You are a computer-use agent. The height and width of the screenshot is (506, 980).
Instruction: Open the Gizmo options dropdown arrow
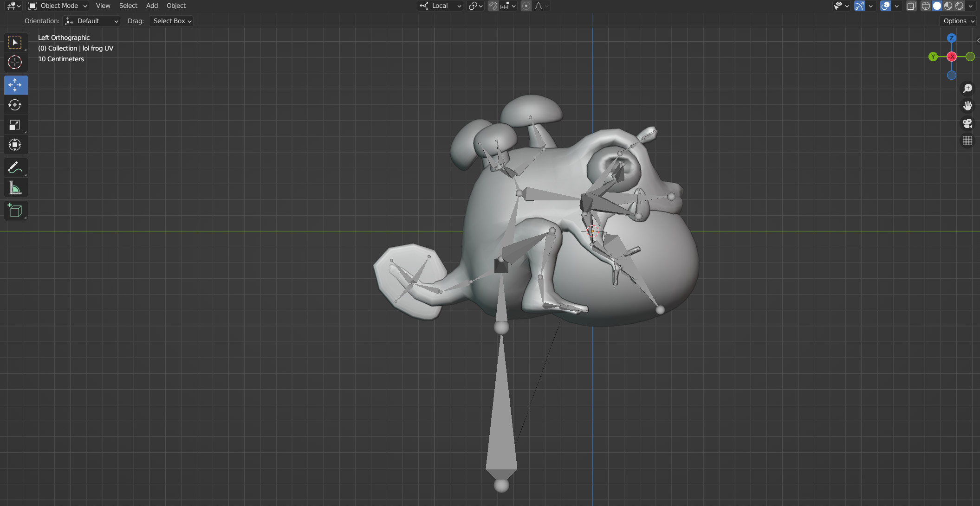tap(870, 6)
